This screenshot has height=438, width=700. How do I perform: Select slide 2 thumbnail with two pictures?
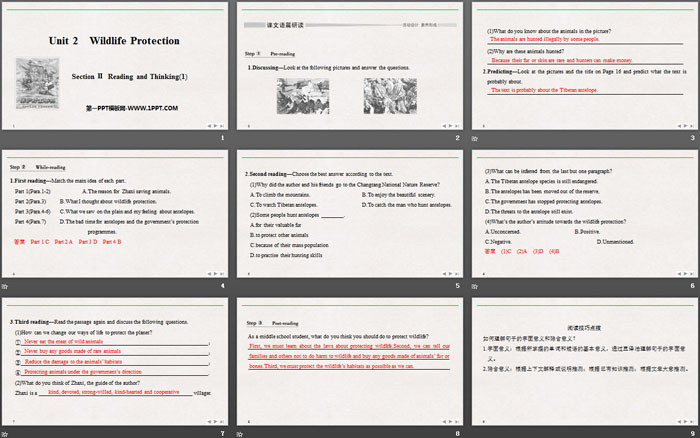tap(350, 66)
